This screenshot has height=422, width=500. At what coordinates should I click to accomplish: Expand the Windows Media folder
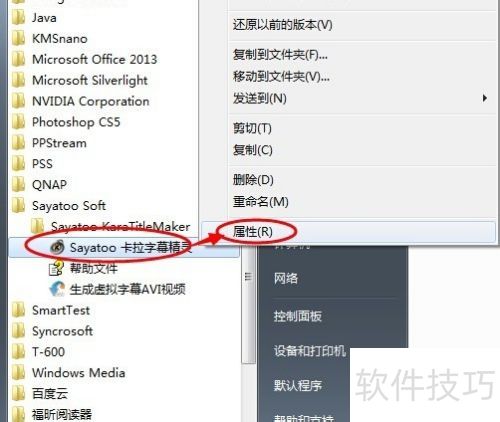point(68,373)
